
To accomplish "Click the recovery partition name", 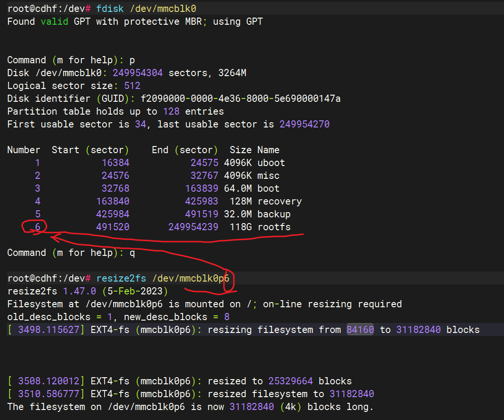I will click(280, 201).
